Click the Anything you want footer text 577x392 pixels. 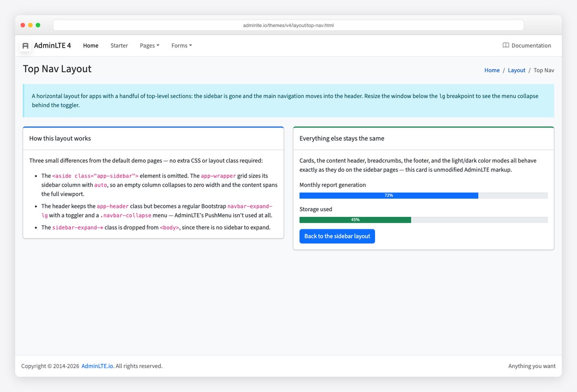click(x=532, y=366)
